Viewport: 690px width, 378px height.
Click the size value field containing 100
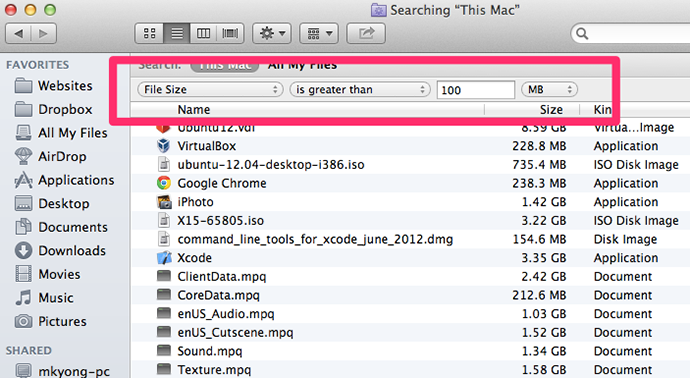pyautogui.click(x=476, y=90)
